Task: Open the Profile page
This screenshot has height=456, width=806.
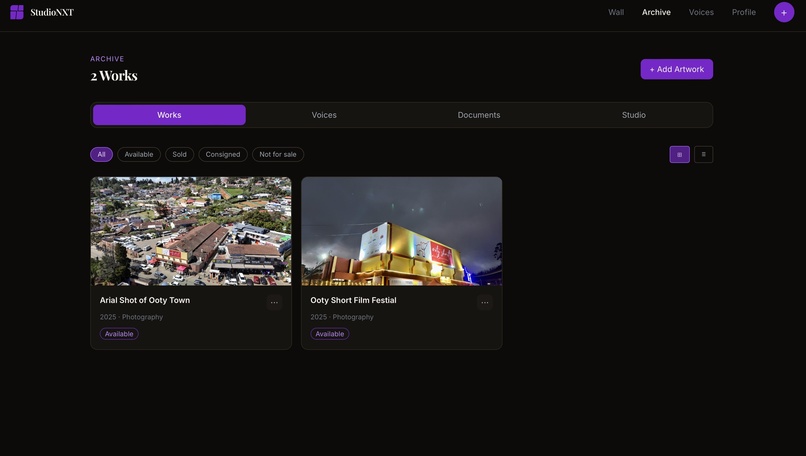Action: point(744,12)
